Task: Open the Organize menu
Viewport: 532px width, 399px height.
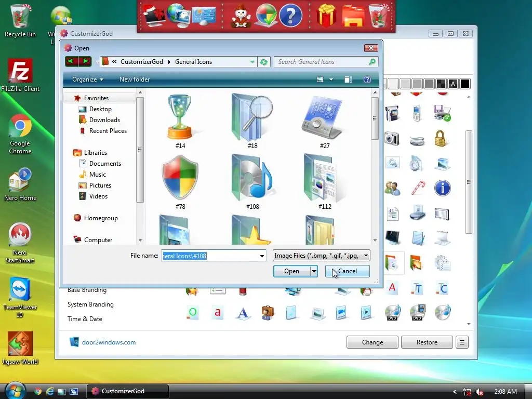Action: point(87,79)
